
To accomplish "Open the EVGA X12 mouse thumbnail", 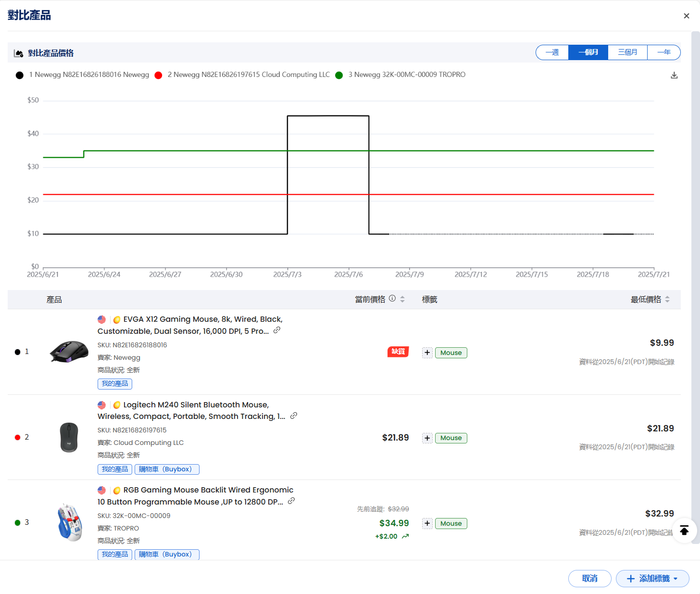I will pos(69,352).
